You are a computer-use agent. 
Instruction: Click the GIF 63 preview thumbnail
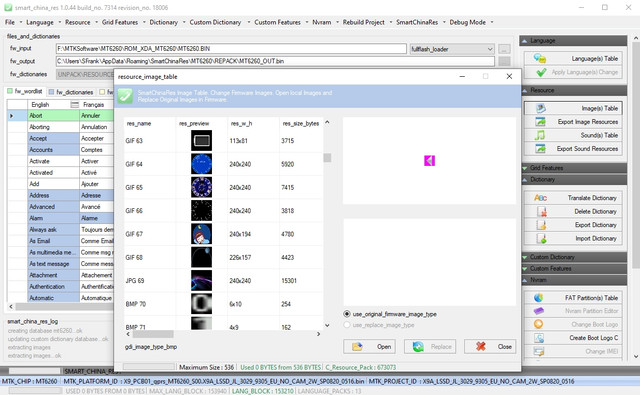coord(201,141)
